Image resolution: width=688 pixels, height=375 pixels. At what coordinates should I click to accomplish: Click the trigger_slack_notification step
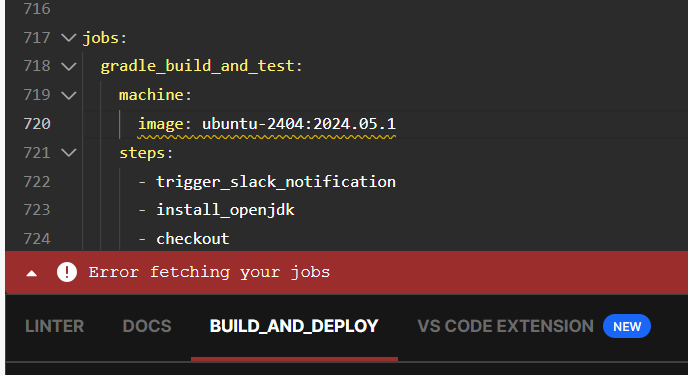(276, 182)
